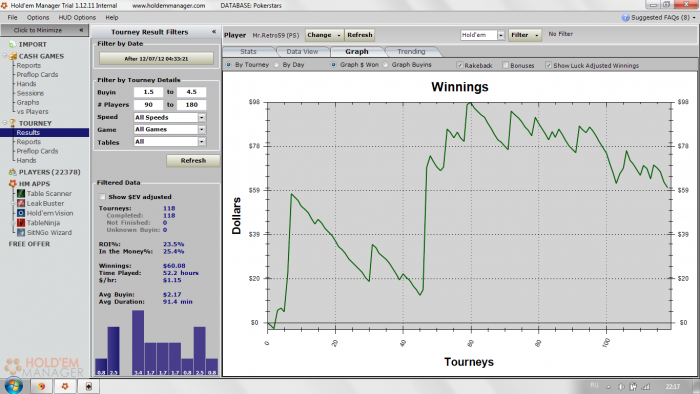This screenshot has width=700, height=394.
Task: Select the By Day radio button
Action: [x=276, y=65]
